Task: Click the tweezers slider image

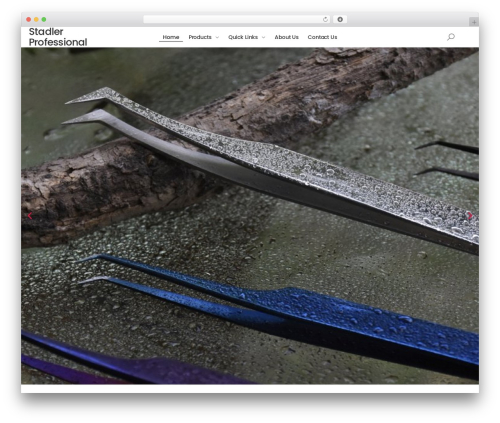Action: (250, 216)
